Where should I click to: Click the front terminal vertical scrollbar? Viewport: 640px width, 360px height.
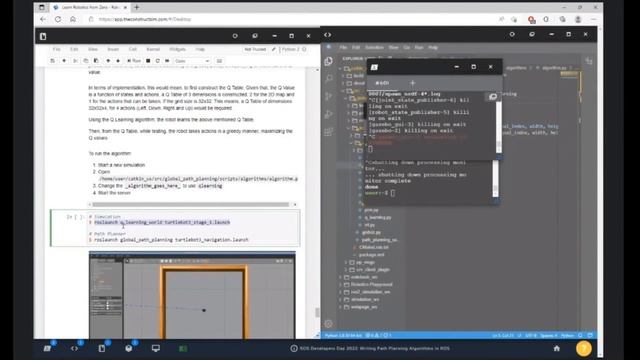498,127
